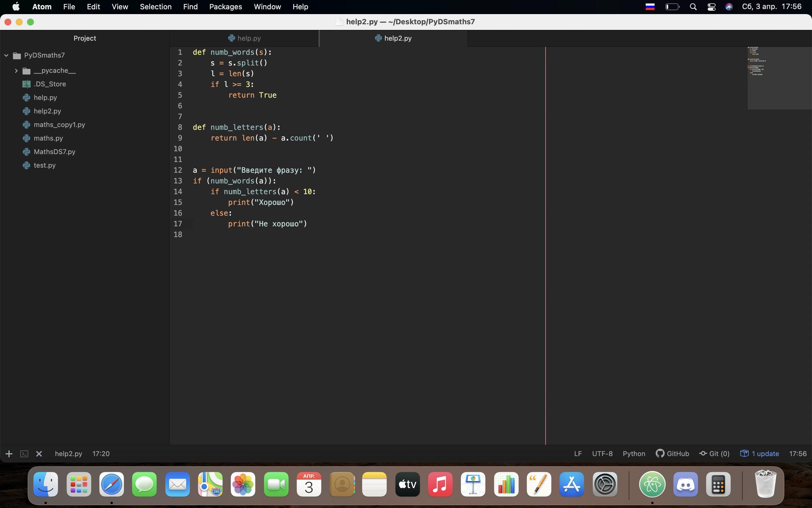Open Finder from the Dock
The width and height of the screenshot is (812, 508).
coord(46,485)
